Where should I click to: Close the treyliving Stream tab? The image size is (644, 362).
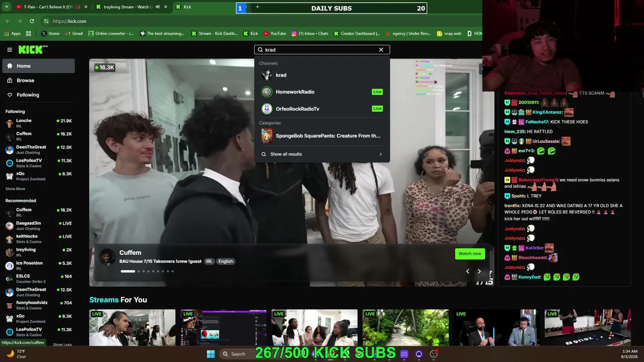pos(166,7)
